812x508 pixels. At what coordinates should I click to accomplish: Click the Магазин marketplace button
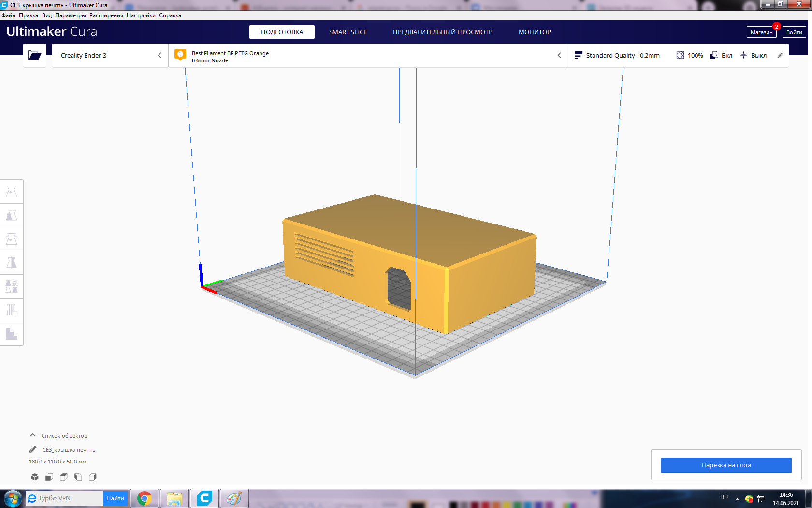pyautogui.click(x=761, y=32)
